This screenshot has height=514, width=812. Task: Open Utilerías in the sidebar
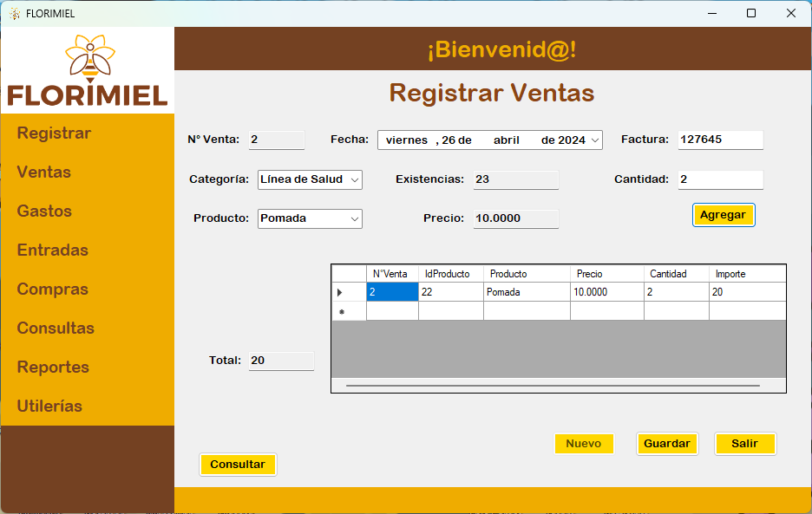tap(49, 407)
